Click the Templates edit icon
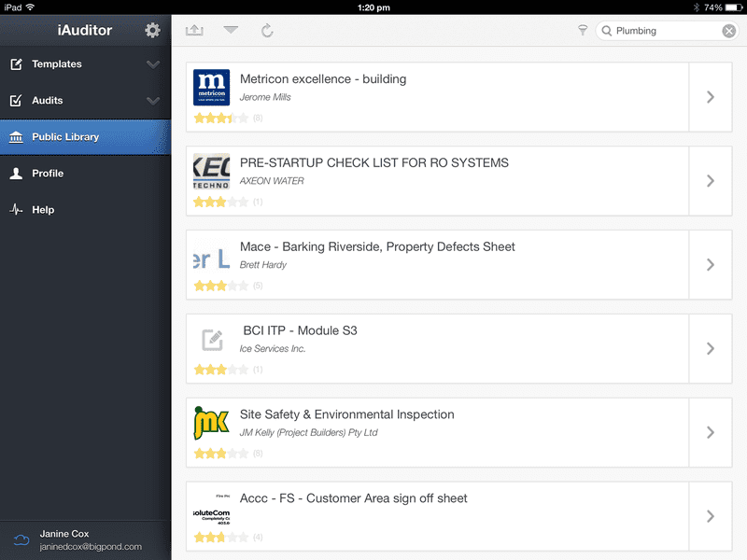The image size is (747, 560). tap(16, 63)
